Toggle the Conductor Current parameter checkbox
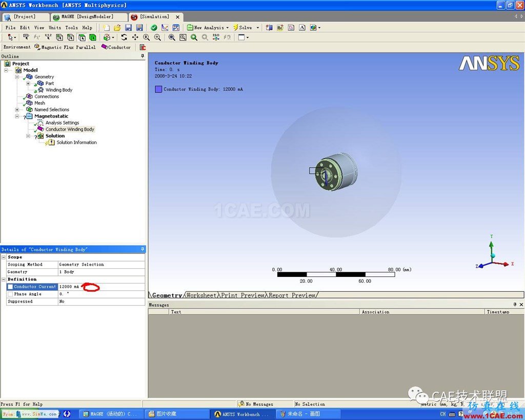525x420 pixels. tap(10, 287)
